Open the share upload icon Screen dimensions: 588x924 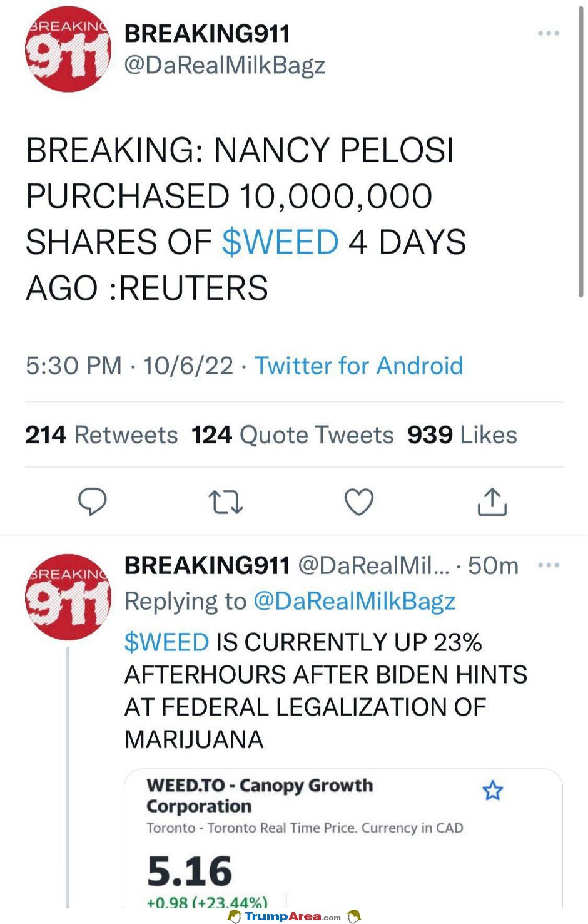point(492,501)
